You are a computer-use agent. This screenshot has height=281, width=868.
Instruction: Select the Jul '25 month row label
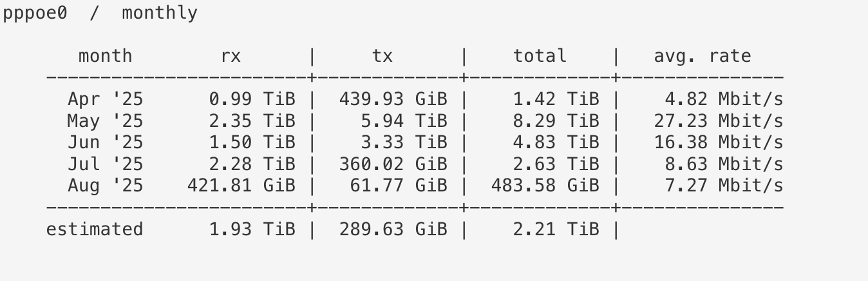[105, 164]
